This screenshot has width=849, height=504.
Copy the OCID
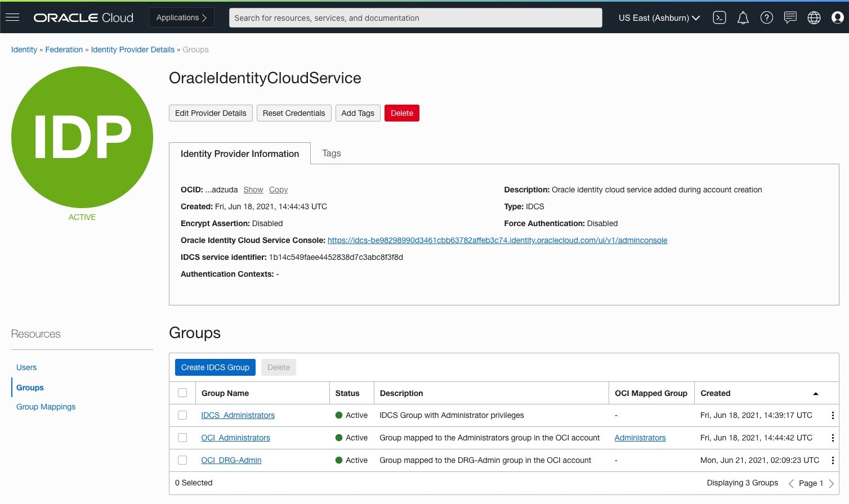[x=278, y=190]
